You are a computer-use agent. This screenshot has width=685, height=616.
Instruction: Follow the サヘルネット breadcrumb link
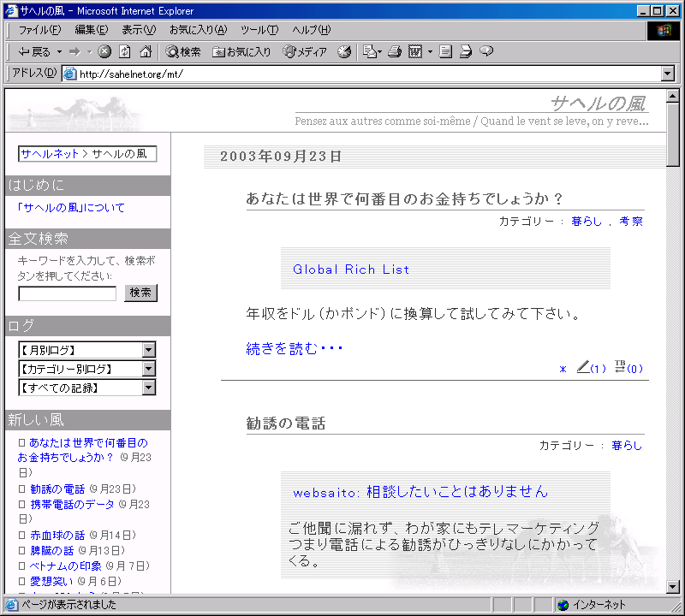(50, 154)
